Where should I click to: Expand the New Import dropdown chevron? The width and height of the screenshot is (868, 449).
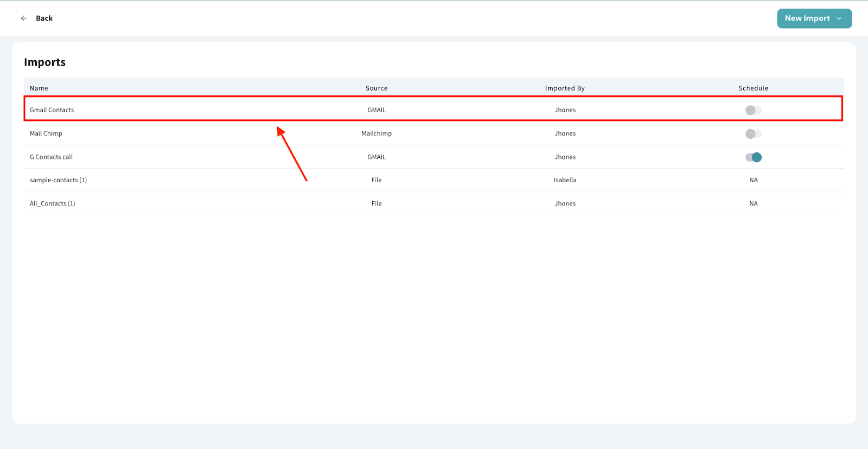(839, 18)
